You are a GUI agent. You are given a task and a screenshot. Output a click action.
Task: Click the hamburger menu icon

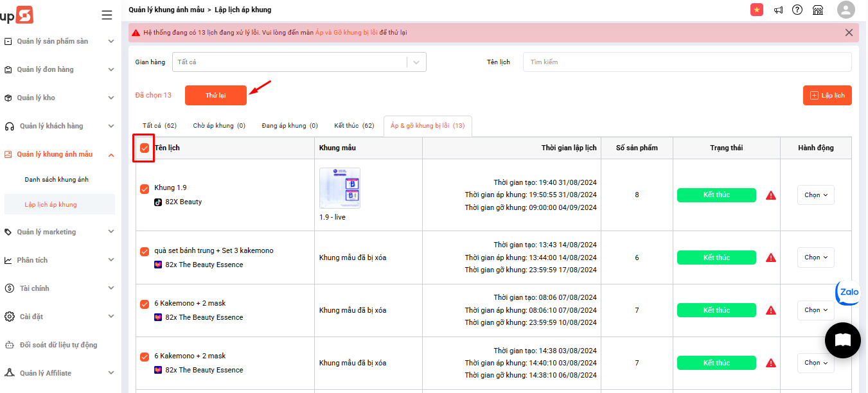[x=107, y=15]
